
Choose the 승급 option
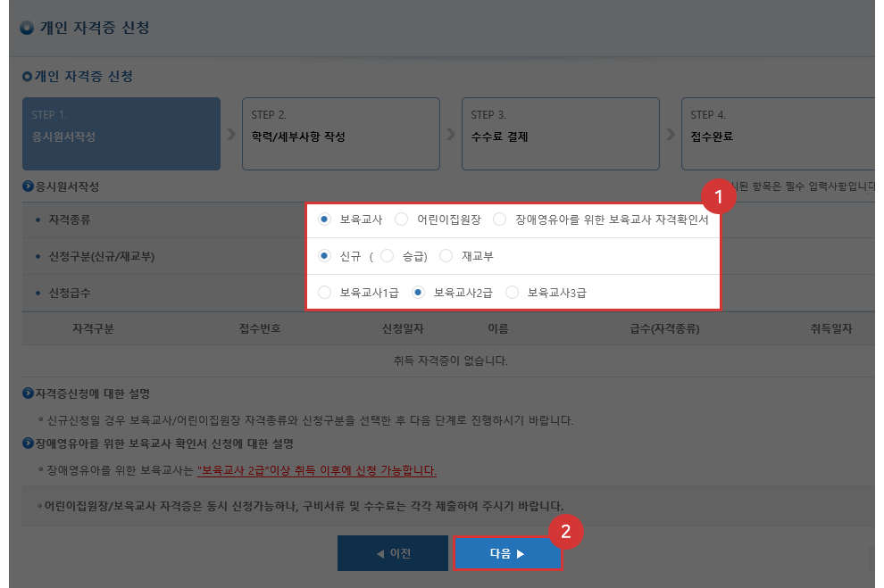pyautogui.click(x=387, y=255)
